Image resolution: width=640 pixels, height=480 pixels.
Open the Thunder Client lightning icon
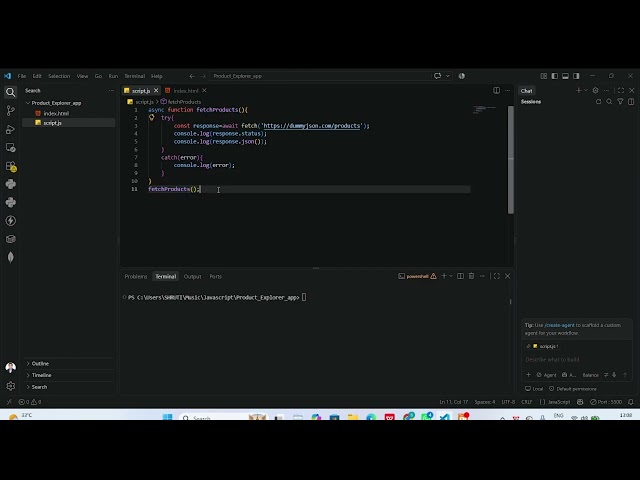tap(11, 221)
